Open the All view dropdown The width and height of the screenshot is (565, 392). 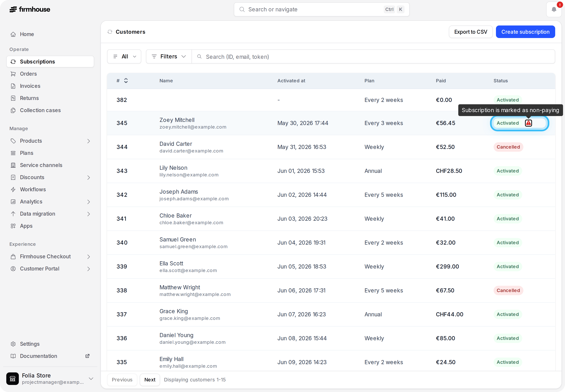click(x=124, y=56)
